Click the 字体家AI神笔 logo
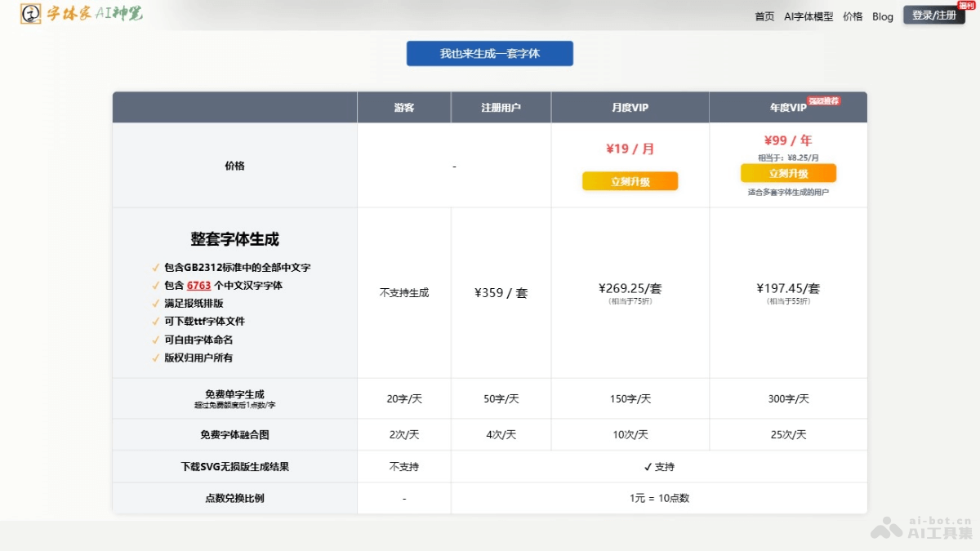Image resolution: width=980 pixels, height=551 pixels. point(80,14)
